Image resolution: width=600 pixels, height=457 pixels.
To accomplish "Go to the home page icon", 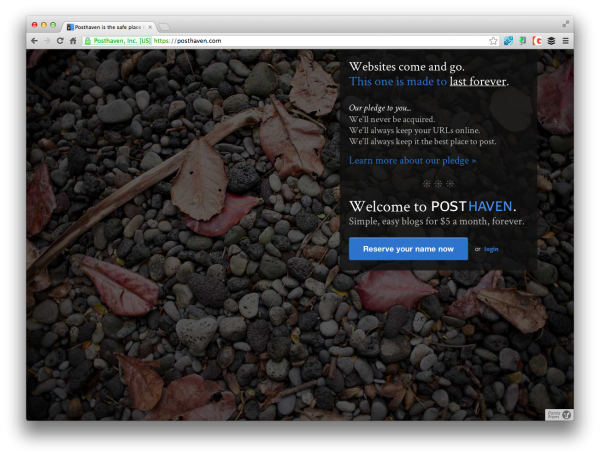I will (73, 41).
